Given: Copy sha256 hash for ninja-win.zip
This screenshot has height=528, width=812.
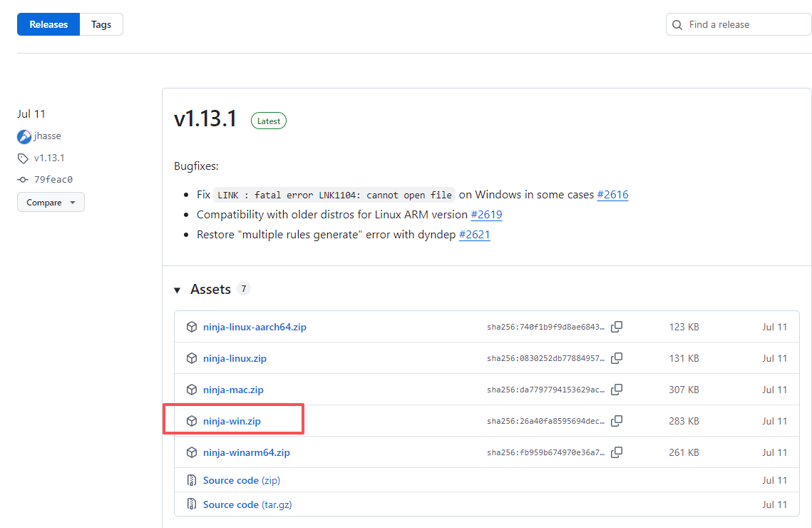Looking at the screenshot, I should coord(616,421).
